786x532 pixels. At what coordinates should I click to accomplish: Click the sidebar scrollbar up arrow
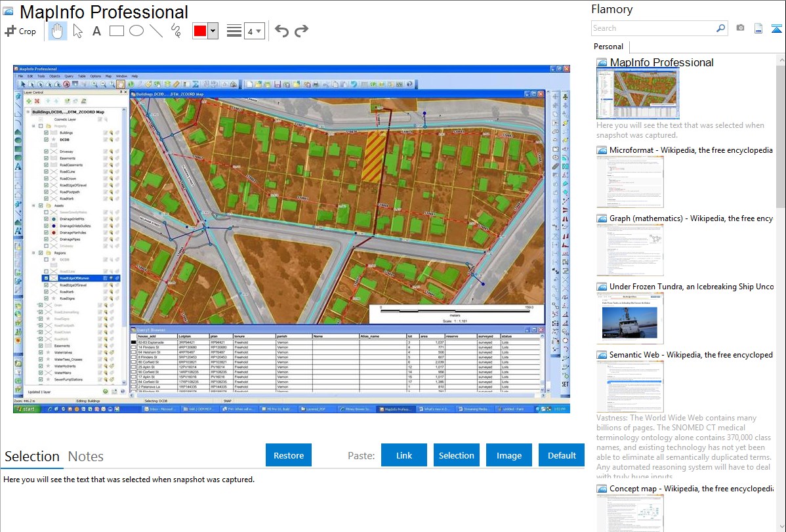(781, 60)
